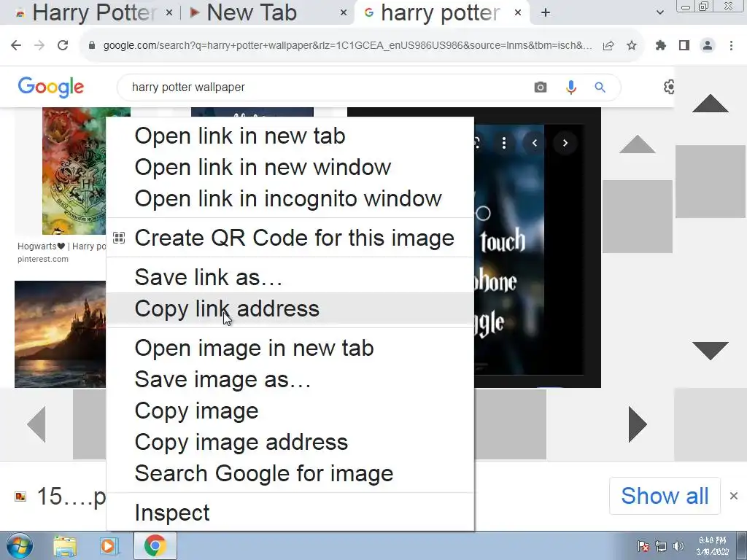Click the taskbar volume speaker icon
Image resolution: width=747 pixels, height=560 pixels.
point(678,546)
